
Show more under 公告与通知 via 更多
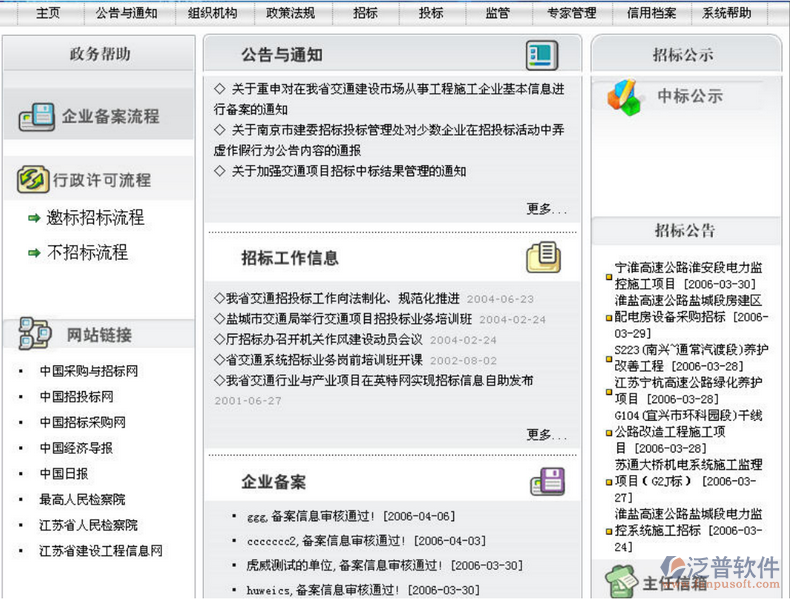pyautogui.click(x=546, y=209)
